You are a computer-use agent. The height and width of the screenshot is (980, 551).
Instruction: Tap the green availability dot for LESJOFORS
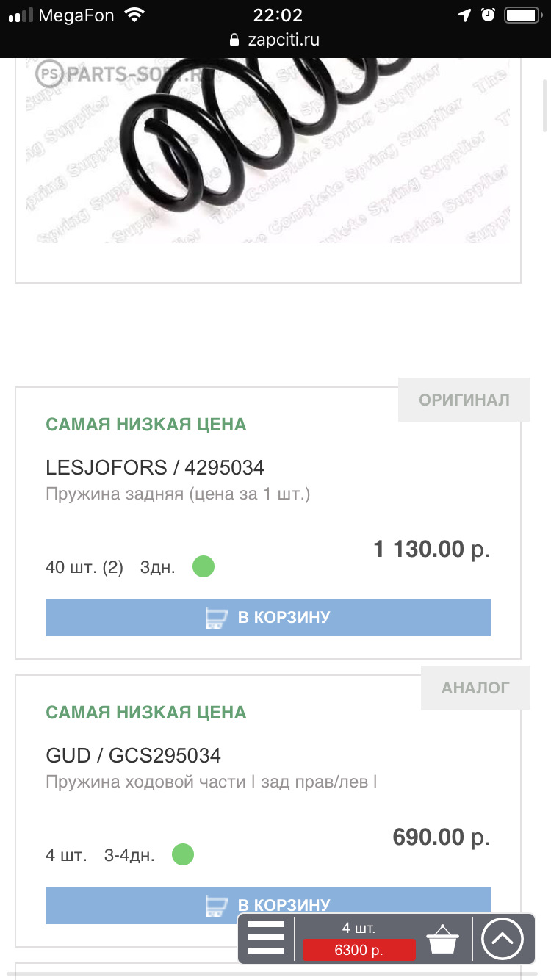coord(204,567)
